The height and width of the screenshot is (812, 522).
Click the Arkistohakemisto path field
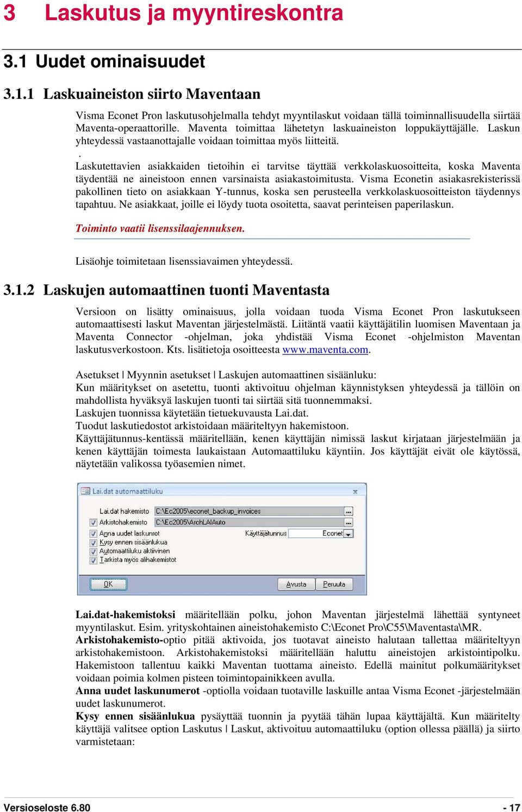(250, 522)
